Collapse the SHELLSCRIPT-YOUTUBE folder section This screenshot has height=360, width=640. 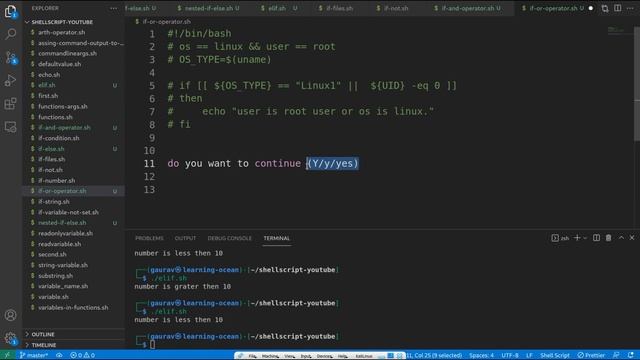click(61, 22)
